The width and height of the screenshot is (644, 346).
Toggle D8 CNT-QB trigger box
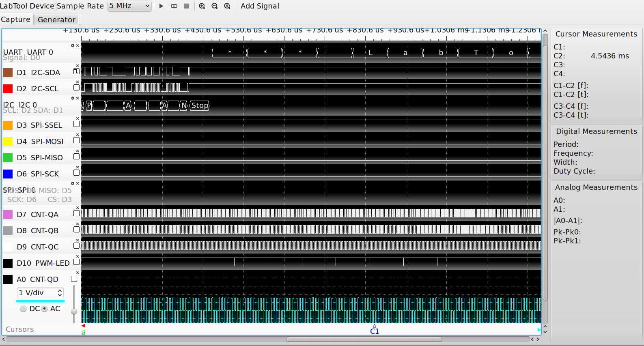[x=76, y=230]
